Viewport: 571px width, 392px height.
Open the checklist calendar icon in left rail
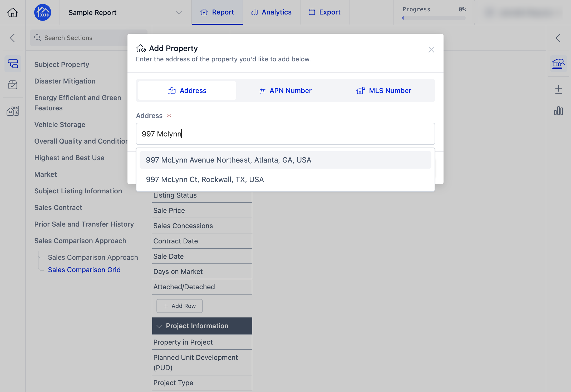[13, 85]
